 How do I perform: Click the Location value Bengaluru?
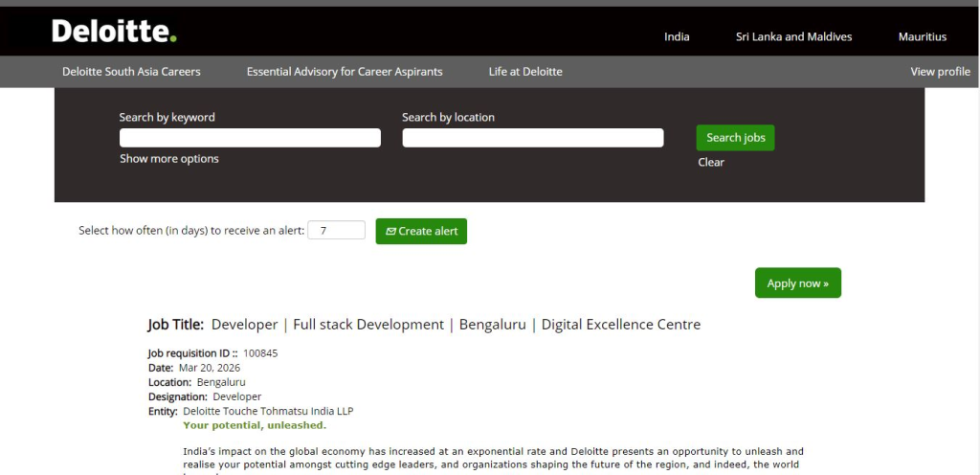(x=221, y=382)
